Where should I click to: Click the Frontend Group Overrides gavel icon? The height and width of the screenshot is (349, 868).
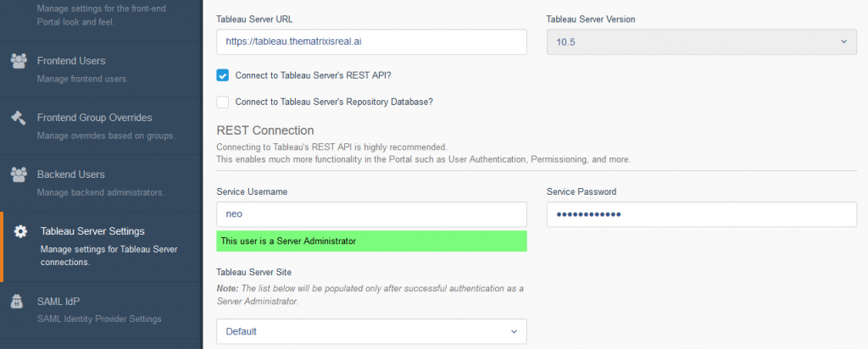pyautogui.click(x=19, y=118)
